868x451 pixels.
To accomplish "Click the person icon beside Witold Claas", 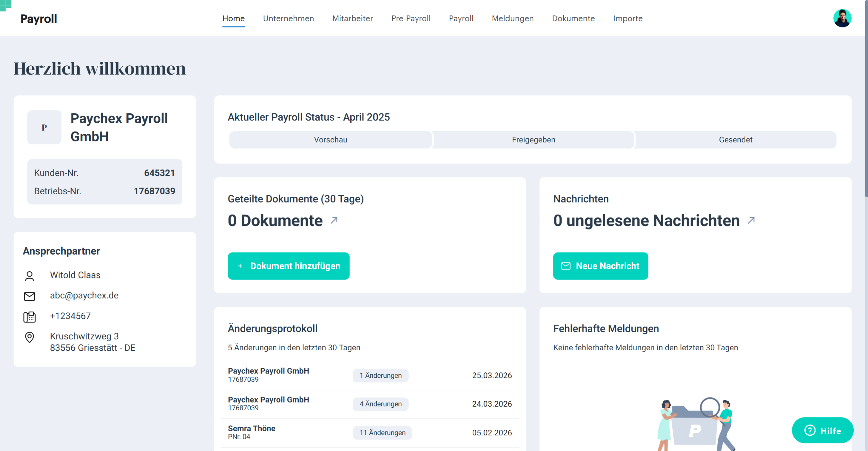I will pyautogui.click(x=29, y=276).
